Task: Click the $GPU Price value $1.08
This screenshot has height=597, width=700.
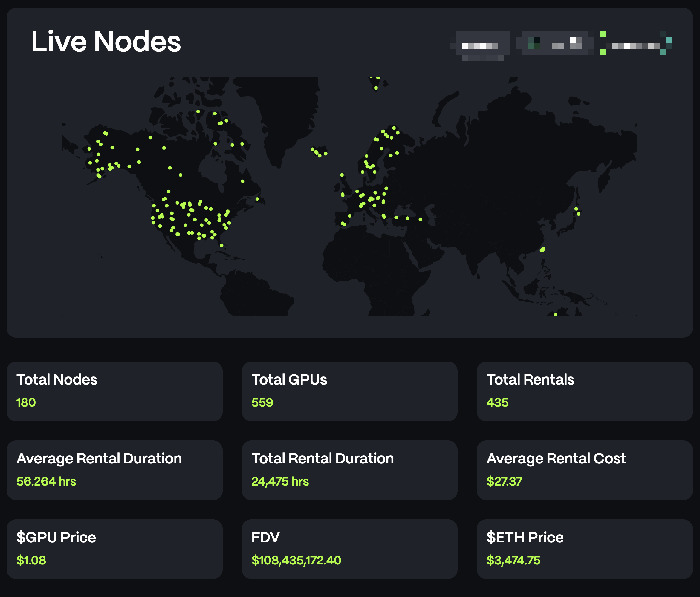Action: (x=31, y=560)
